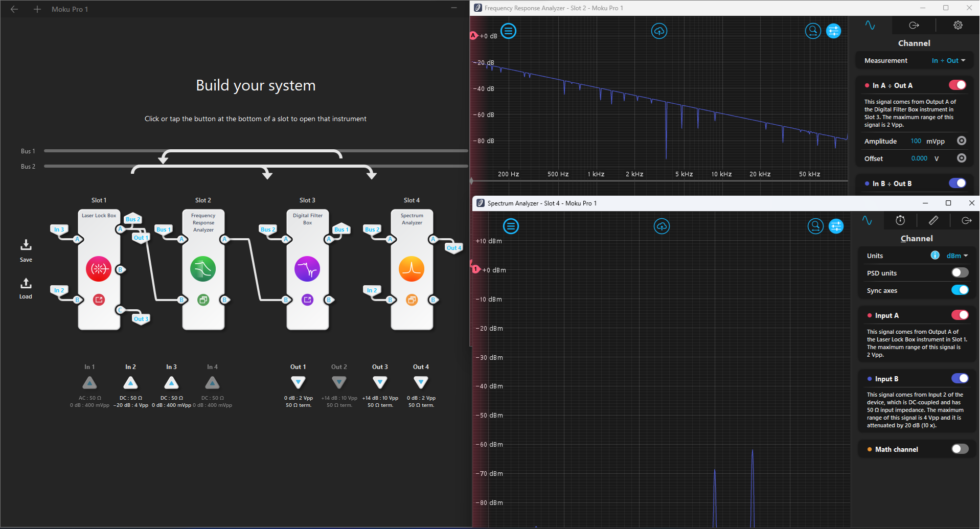980x529 pixels.
Task: Enable PSD units switch
Action: coord(960,272)
